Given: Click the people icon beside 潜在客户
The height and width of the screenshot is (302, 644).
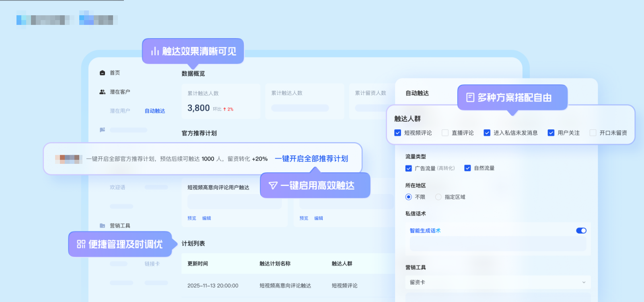Looking at the screenshot, I should point(102,92).
